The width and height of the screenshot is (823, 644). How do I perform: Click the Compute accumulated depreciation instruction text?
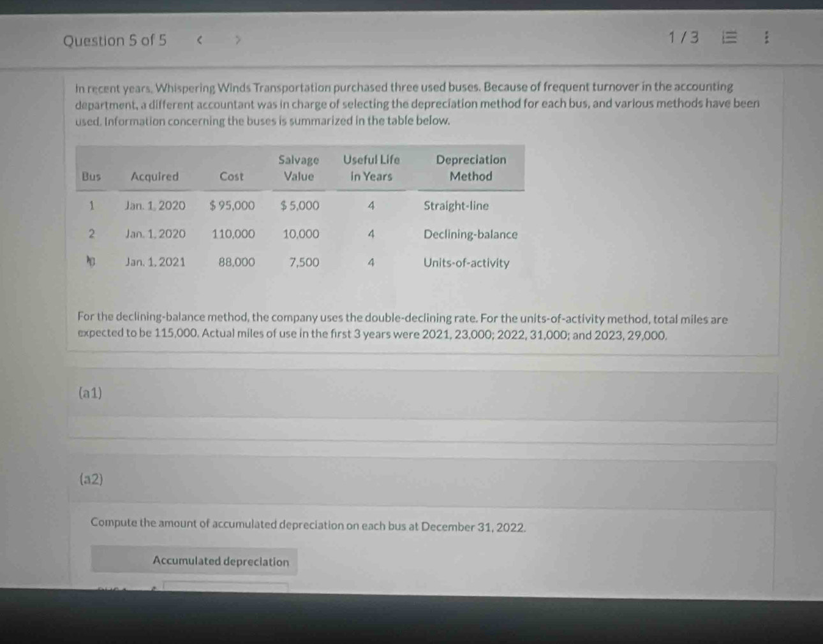click(x=308, y=525)
